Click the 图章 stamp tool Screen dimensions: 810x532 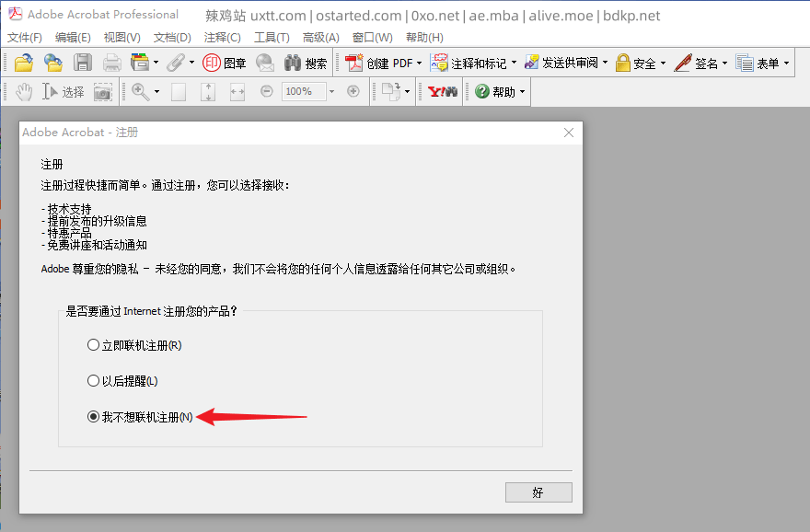225,63
